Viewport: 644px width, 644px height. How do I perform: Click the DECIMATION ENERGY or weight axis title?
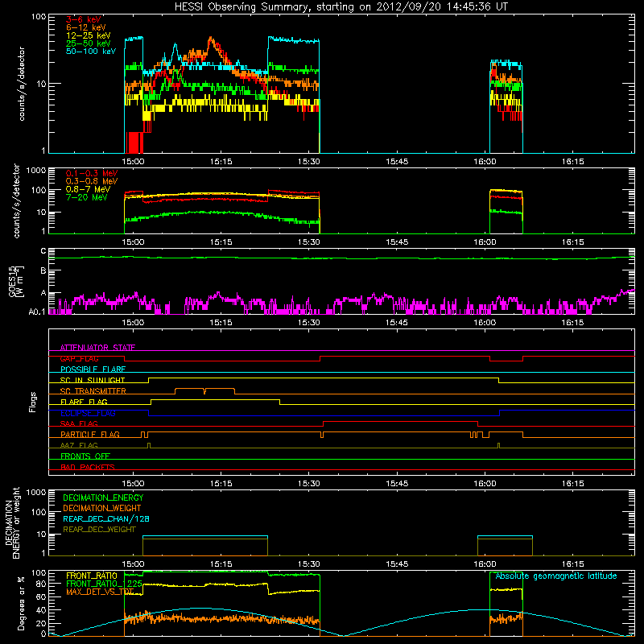[x=12, y=523]
